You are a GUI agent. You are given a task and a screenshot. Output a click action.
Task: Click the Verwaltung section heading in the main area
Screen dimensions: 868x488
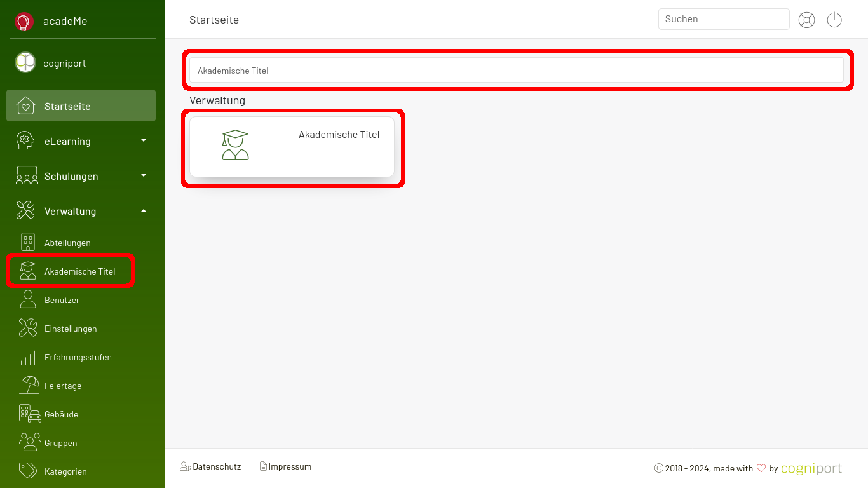tap(217, 100)
